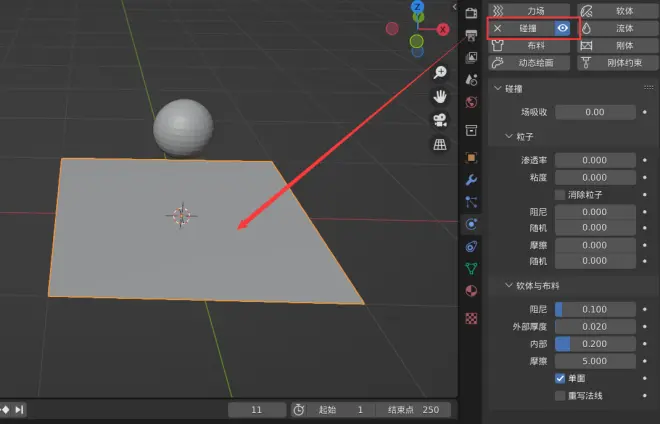Screen dimensions: 660x424
Task: Click animate dot next to 粘度
Action: [x=645, y=177]
